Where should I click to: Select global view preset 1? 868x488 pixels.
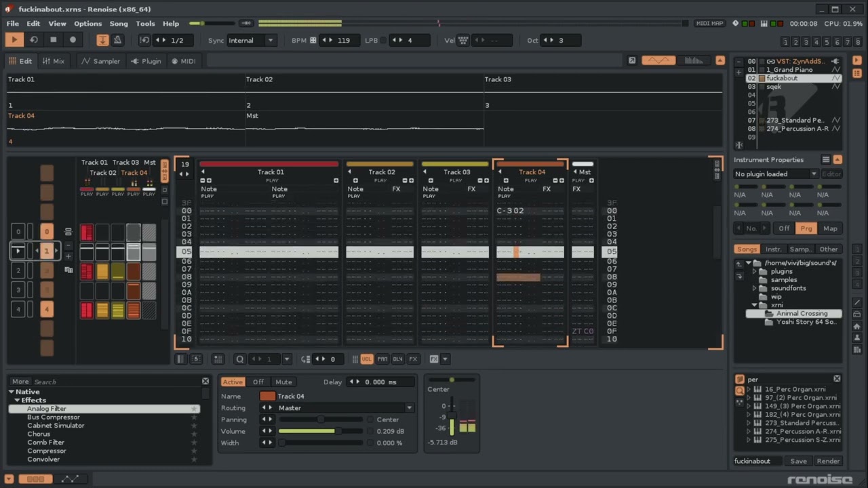(785, 42)
